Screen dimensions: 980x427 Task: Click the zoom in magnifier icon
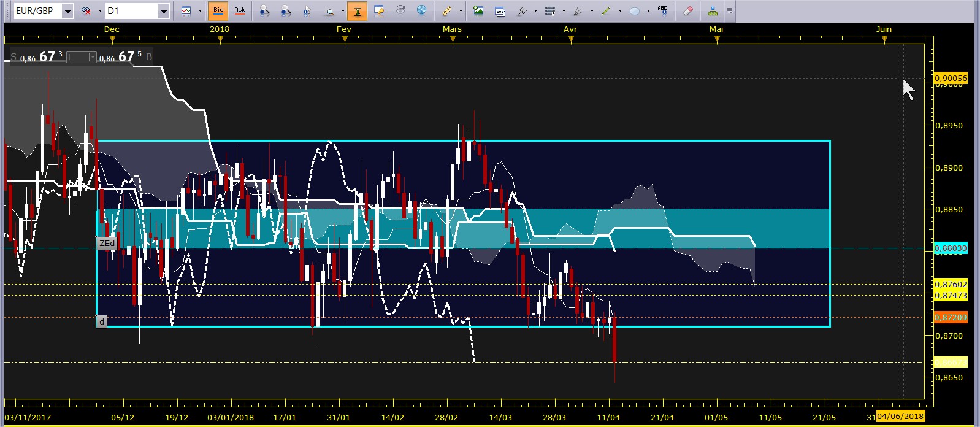(265, 11)
